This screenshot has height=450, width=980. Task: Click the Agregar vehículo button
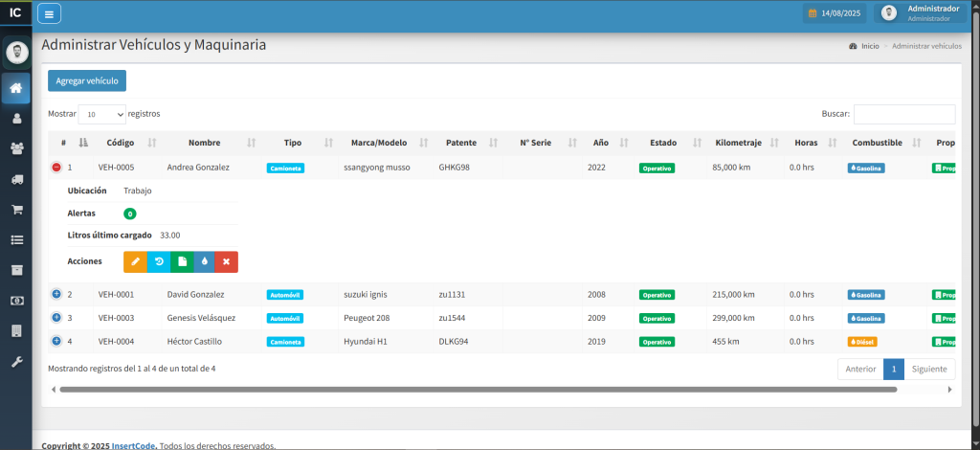point(87,81)
